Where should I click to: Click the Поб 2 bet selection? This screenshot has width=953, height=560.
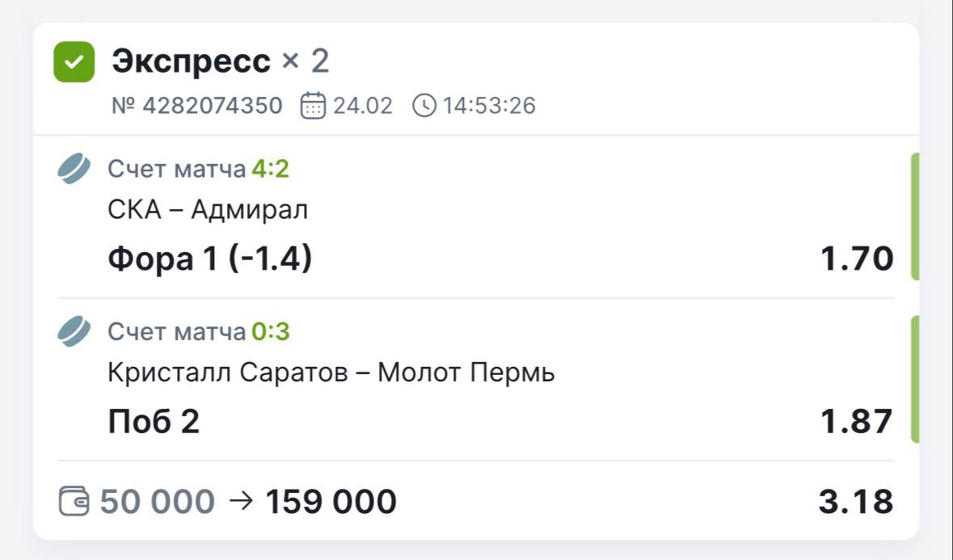(x=154, y=422)
